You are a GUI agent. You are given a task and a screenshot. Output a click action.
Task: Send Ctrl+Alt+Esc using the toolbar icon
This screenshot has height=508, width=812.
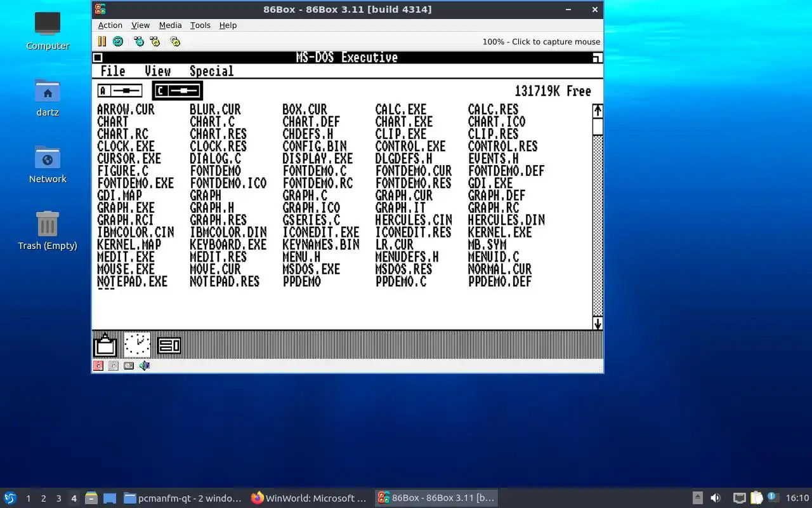point(155,41)
